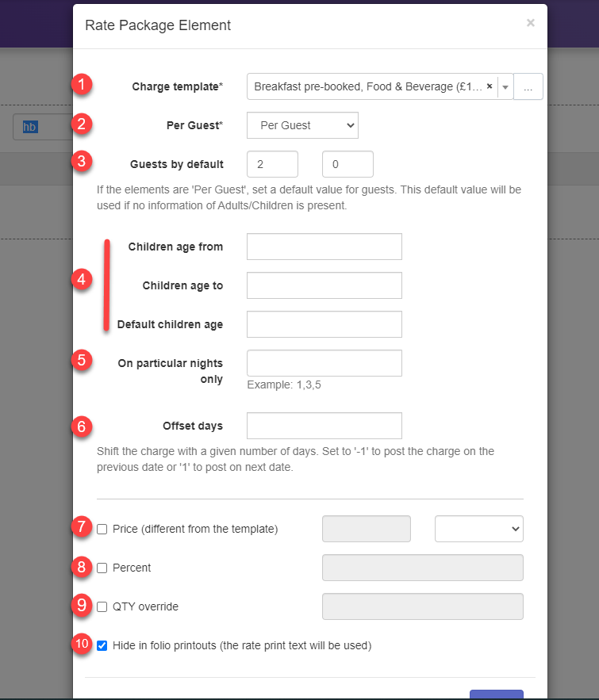Dismiss the Rate Package Element dialog

(x=530, y=23)
